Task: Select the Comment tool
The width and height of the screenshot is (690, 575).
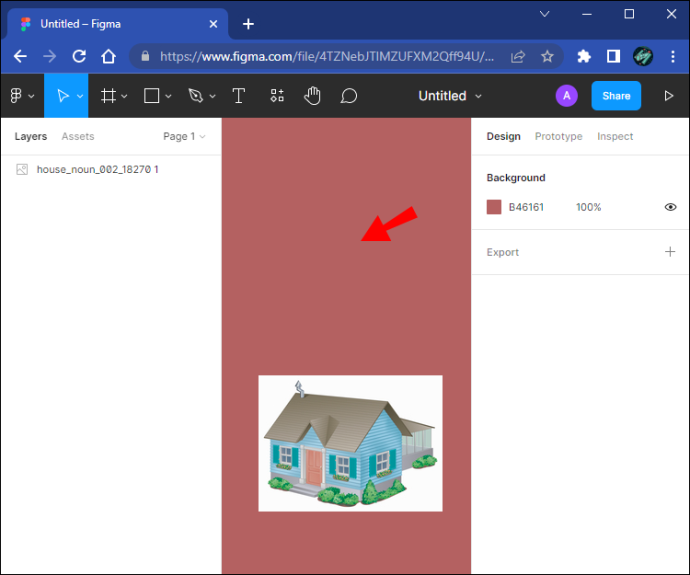Action: point(349,95)
